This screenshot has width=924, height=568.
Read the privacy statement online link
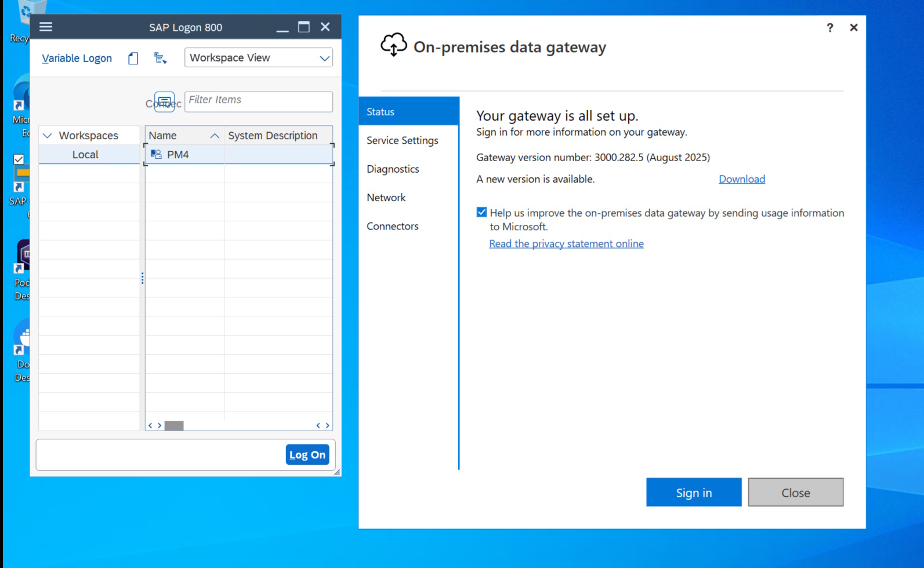[566, 243]
